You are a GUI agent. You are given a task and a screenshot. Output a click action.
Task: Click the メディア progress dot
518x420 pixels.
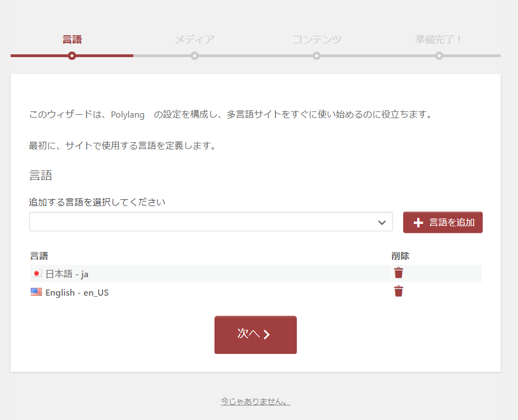[x=194, y=55]
